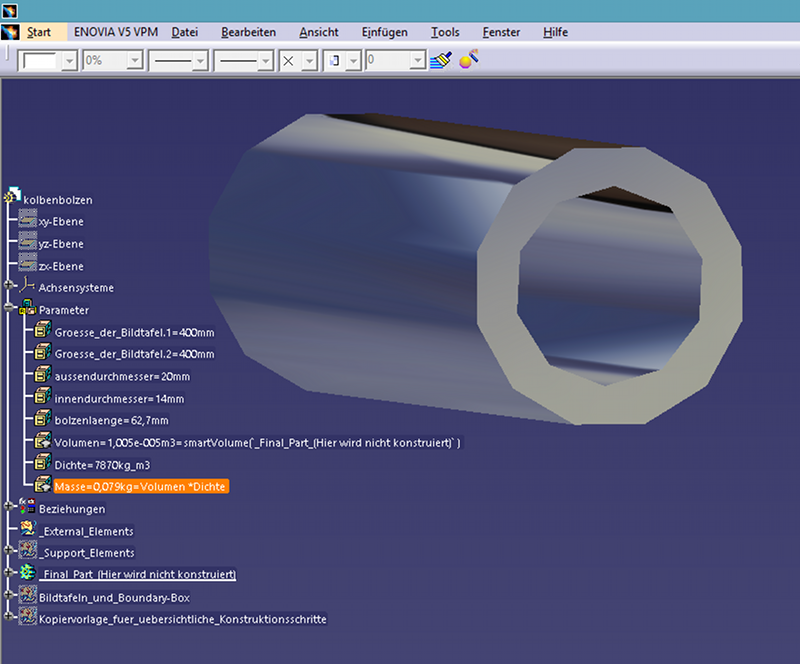Open the point symbol dropdown

pos(309,61)
